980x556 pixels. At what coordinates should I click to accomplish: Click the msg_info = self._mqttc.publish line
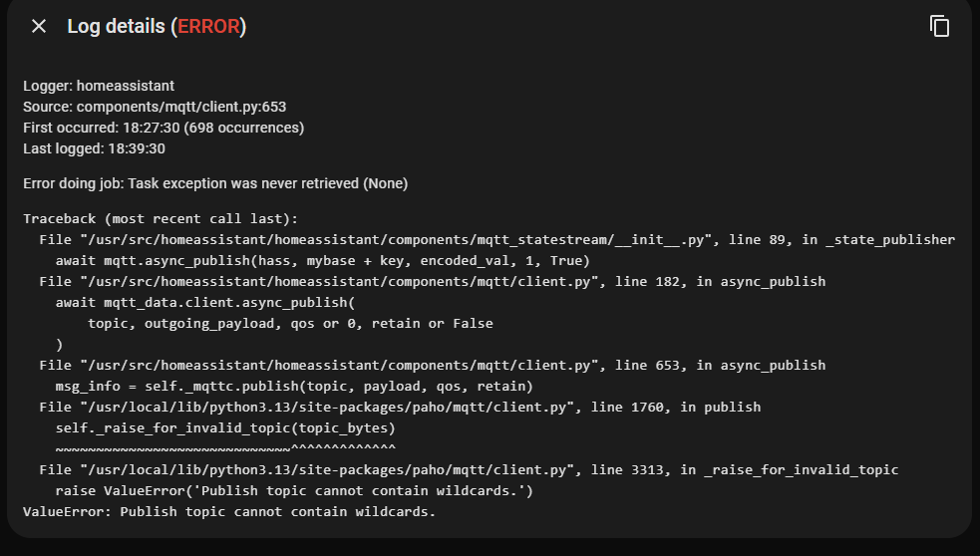click(x=294, y=386)
